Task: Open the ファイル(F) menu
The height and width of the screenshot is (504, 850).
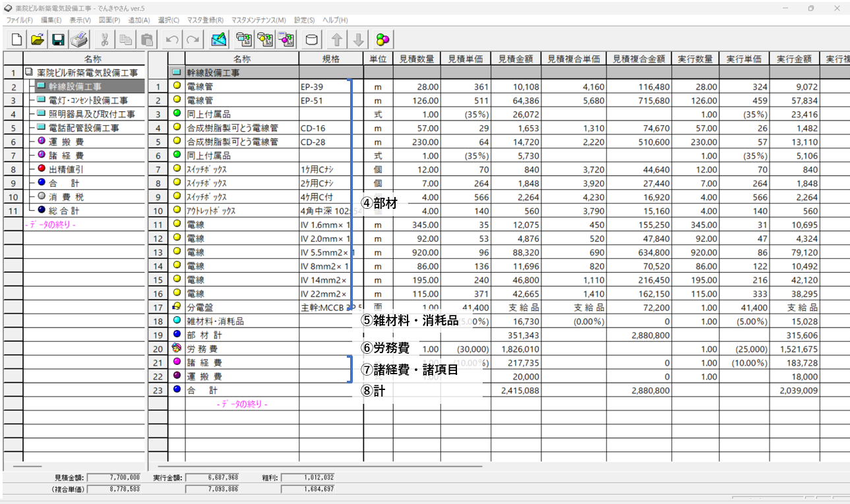Action: pos(19,20)
